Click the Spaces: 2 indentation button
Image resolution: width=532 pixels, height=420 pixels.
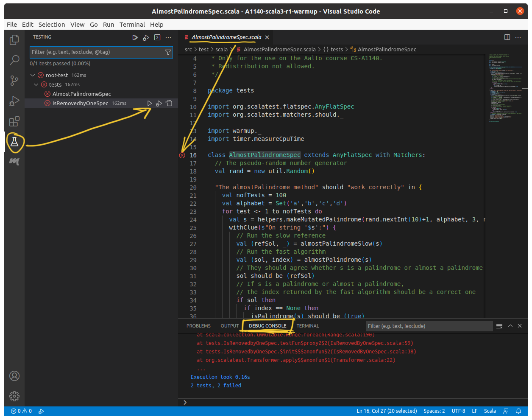(x=434, y=411)
